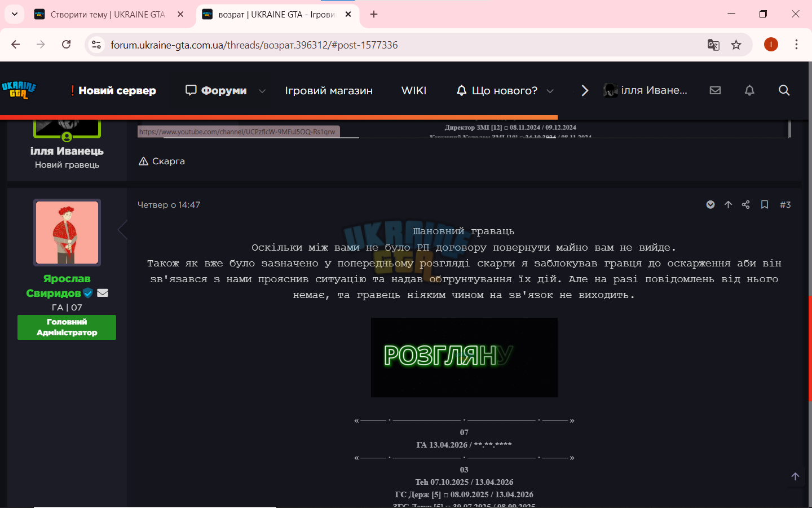Reload the forum page

pyautogui.click(x=67, y=45)
